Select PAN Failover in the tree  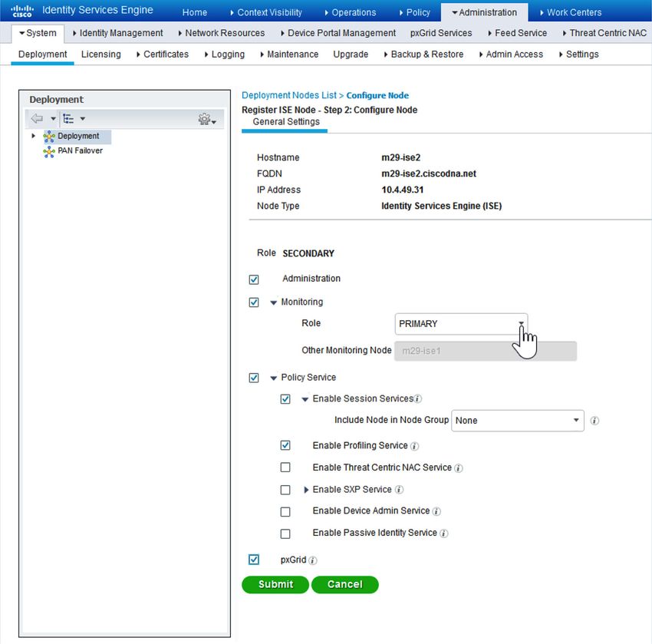coord(81,150)
